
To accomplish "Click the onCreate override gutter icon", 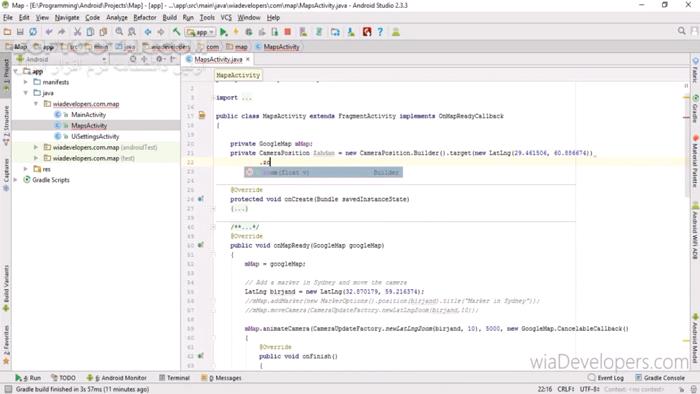I will click(x=201, y=199).
